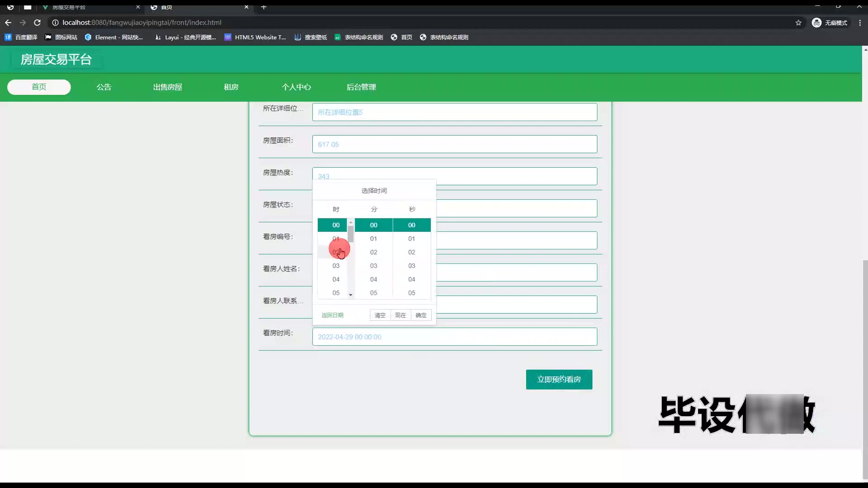Screen dimensions: 868x488
Task: Click 百度翻译 bookmark icon
Action: click(x=8, y=37)
